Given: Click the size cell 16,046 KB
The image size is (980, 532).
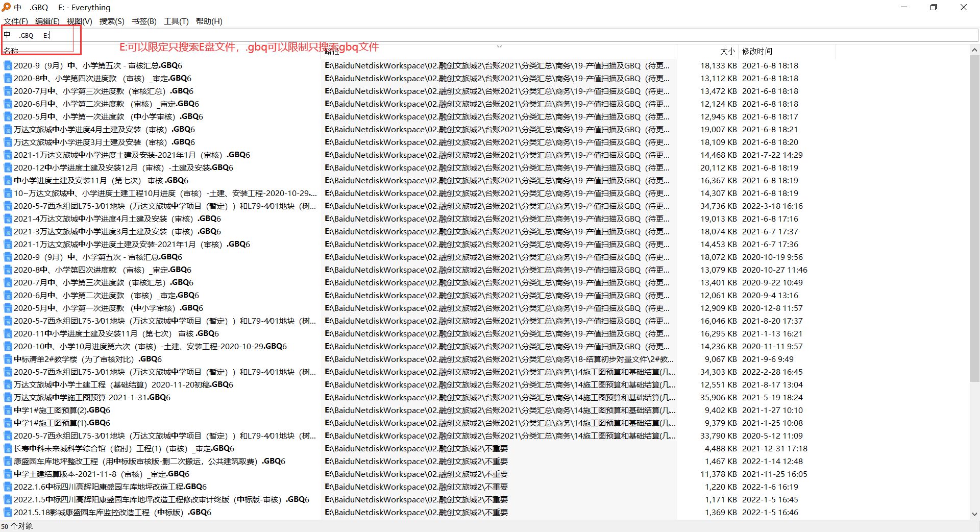Looking at the screenshot, I should click(718, 321).
